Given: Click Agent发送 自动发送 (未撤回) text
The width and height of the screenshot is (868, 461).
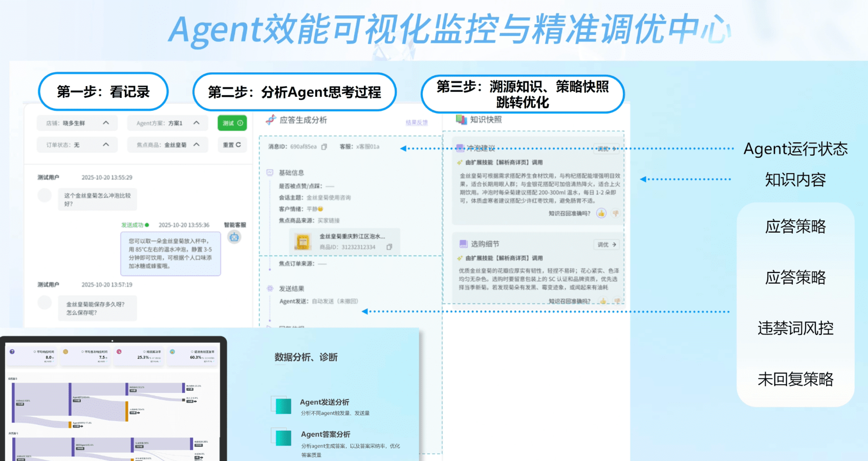Looking at the screenshot, I should (x=318, y=301).
